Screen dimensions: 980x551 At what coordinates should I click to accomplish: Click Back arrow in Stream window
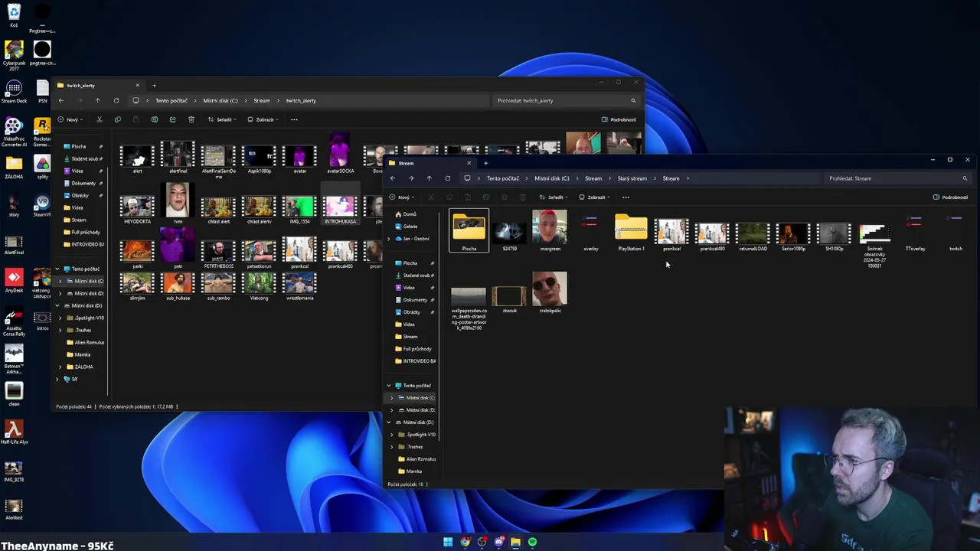coord(393,178)
